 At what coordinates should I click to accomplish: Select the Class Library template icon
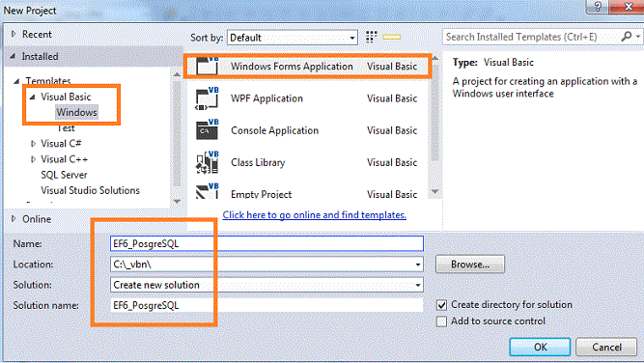click(207, 162)
